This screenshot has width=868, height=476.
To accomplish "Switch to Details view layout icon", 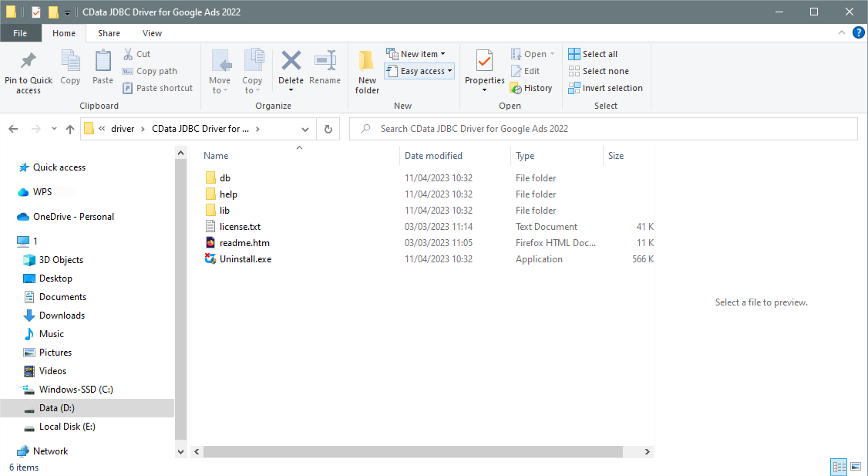I will tap(839, 467).
